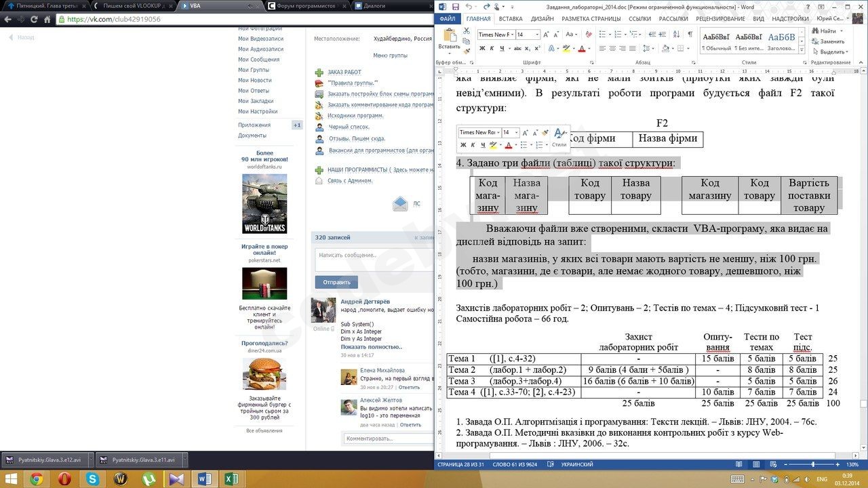Switch to the ВСТАВКА ribbon tab
Image resolution: width=868 pixels, height=488 pixels.
[510, 19]
